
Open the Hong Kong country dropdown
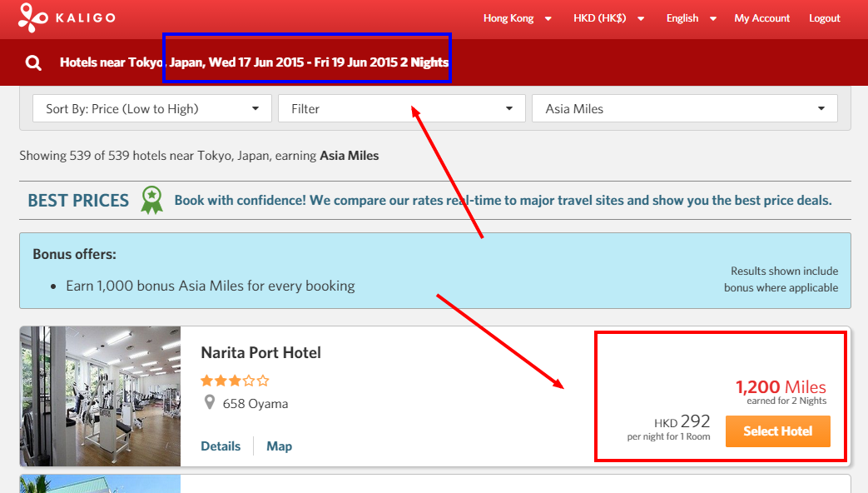click(x=517, y=18)
